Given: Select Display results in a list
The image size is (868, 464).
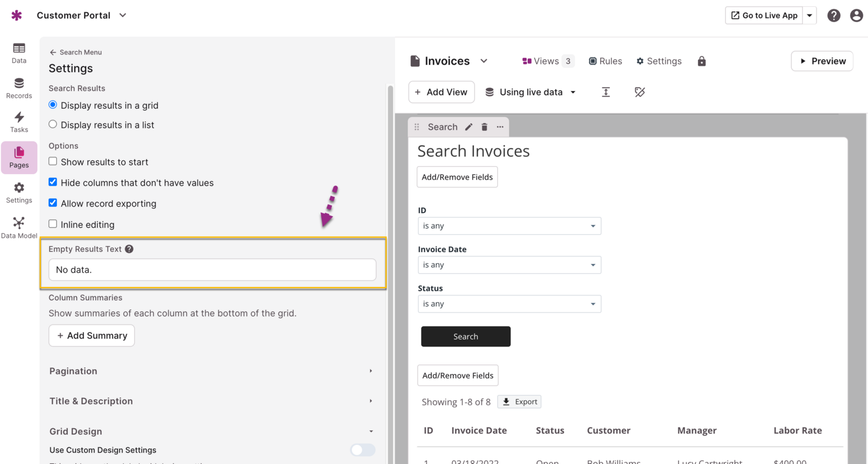Looking at the screenshot, I should click(x=53, y=124).
